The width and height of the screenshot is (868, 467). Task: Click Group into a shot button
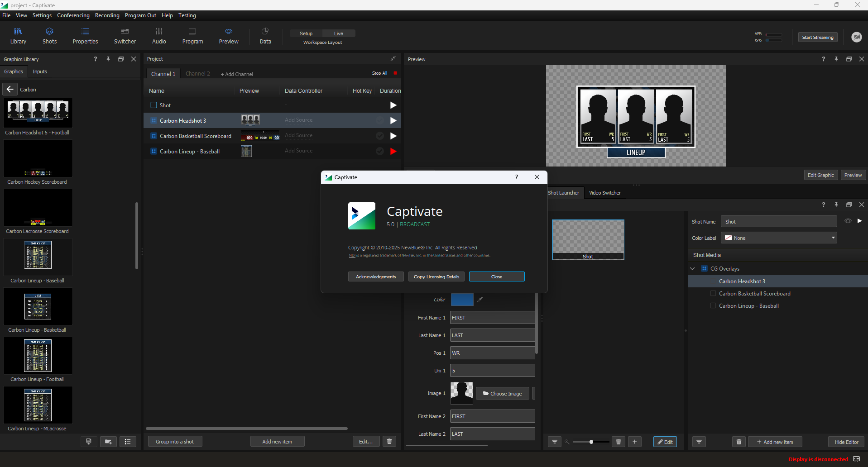point(175,441)
